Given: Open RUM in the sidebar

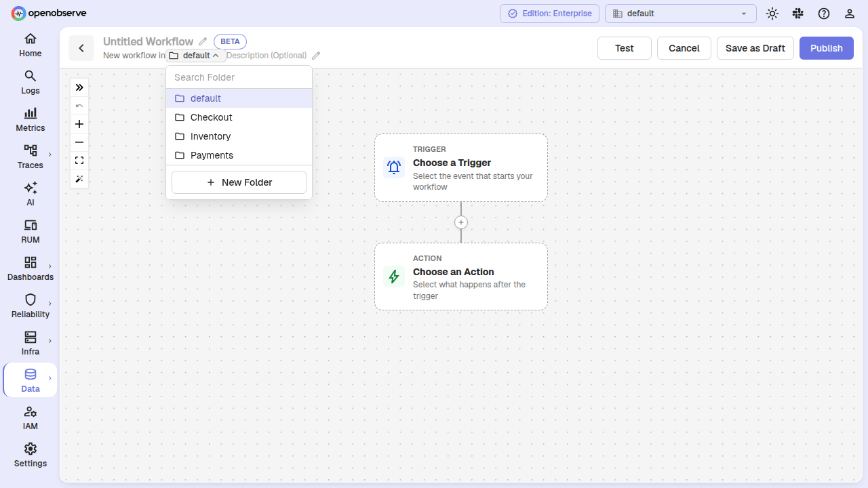Looking at the screenshot, I should click(x=30, y=232).
